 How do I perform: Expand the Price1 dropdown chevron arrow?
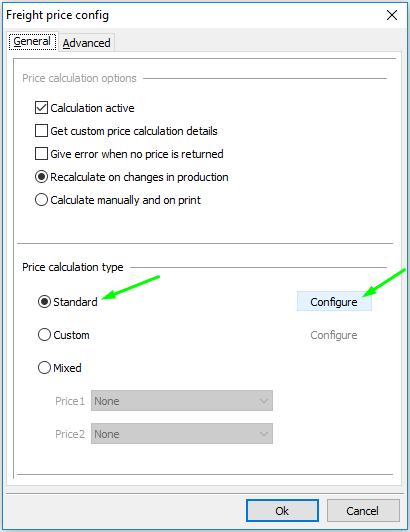(x=264, y=401)
